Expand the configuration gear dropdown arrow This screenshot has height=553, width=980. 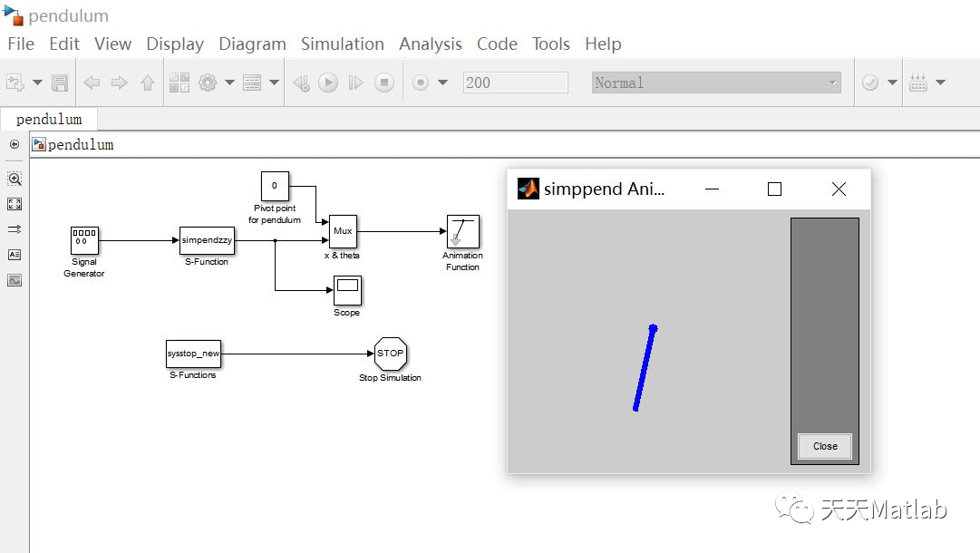pos(229,82)
